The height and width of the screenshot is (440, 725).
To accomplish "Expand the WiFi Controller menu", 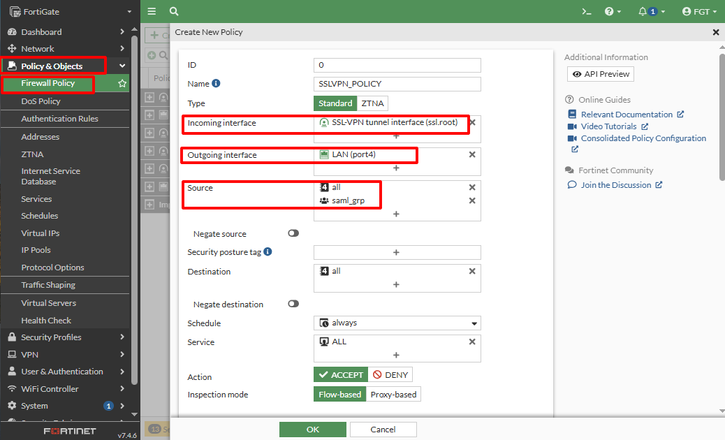I will pos(122,388).
